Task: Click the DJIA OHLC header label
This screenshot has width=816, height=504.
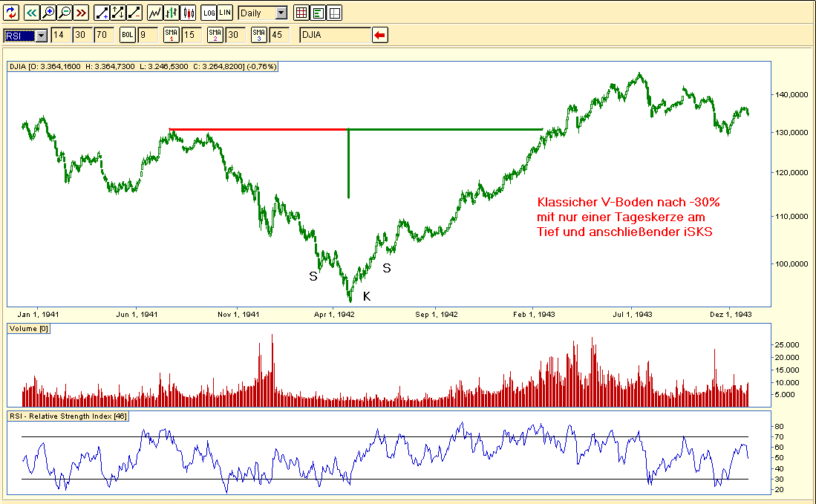Action: coord(143,67)
